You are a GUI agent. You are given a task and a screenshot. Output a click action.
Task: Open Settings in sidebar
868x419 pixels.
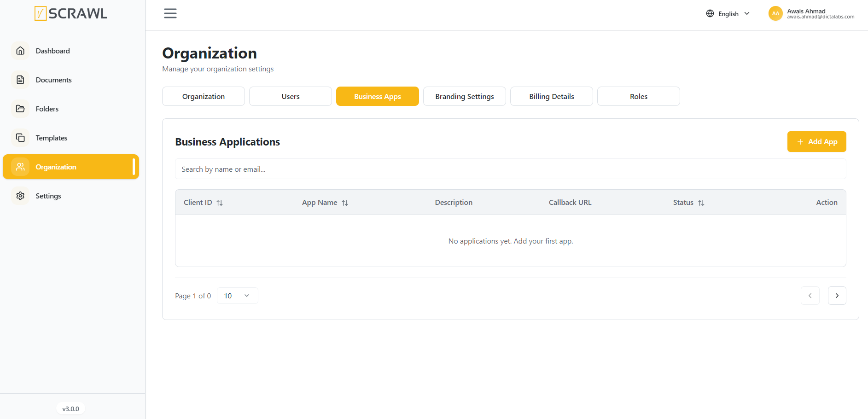[71, 196]
